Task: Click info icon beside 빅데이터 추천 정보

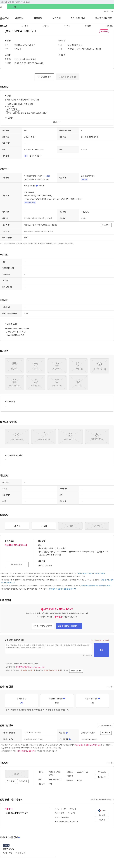Action: [19, 837]
